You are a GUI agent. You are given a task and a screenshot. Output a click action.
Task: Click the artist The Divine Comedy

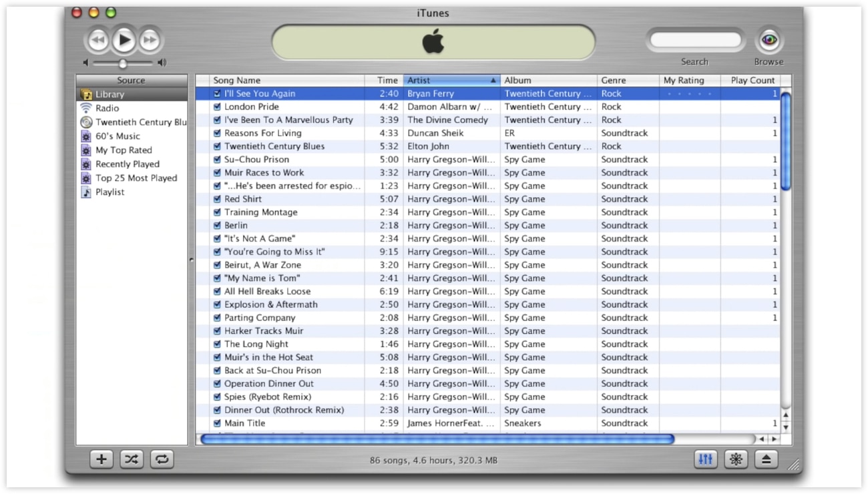pos(448,120)
